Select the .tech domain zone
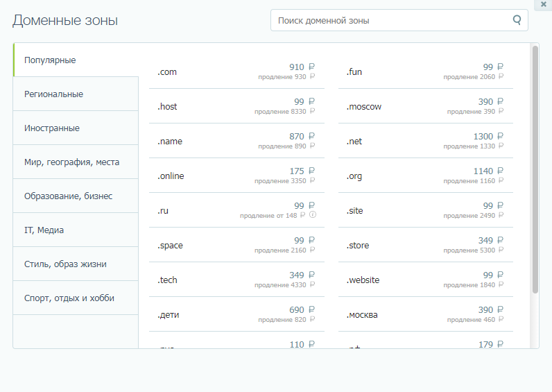552x392 pixels. coord(168,280)
